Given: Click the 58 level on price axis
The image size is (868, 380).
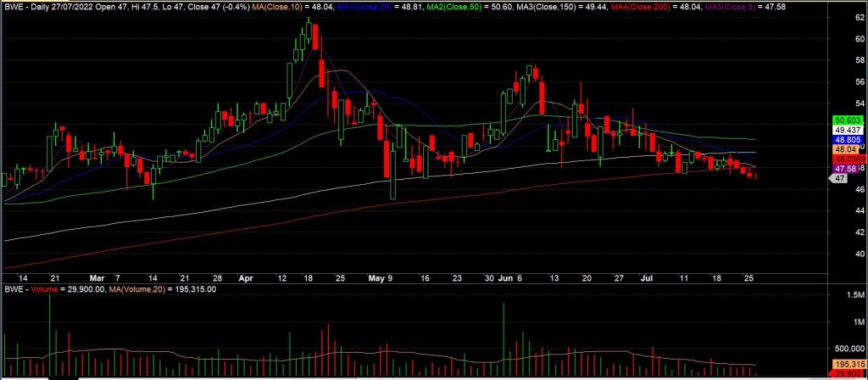Looking at the screenshot, I should click(x=860, y=60).
